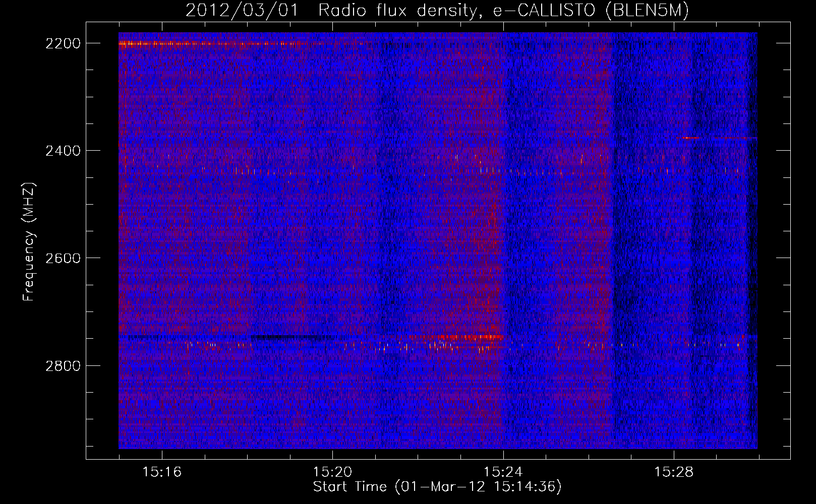Screen dimensions: 816x504
Task: Click the 2600 frequency tick label
Action: 63,258
